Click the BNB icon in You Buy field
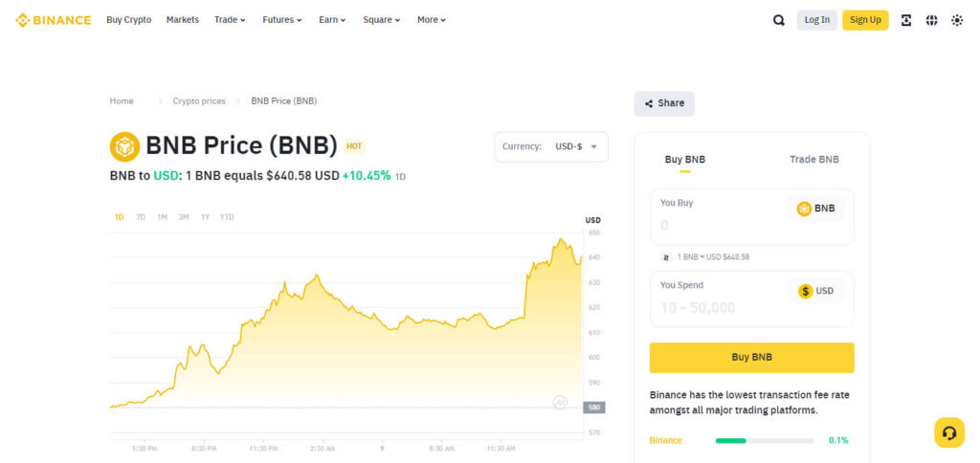This screenshot has width=980, height=463. pyautogui.click(x=804, y=209)
